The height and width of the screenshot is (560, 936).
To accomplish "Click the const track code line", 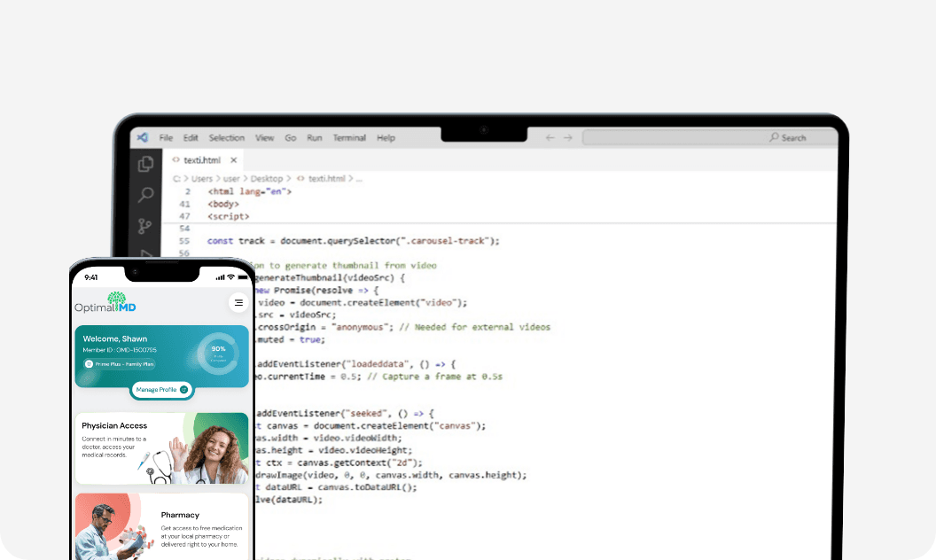I will point(354,241).
